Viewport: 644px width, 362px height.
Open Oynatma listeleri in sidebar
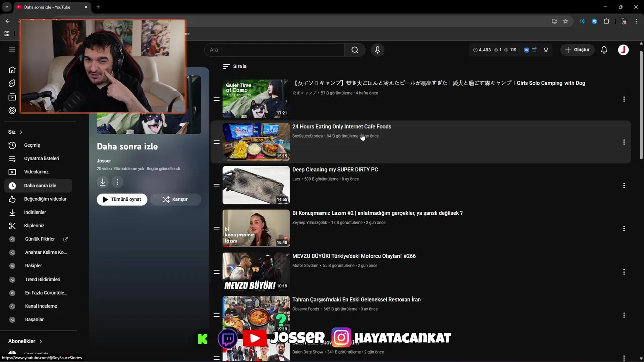(38, 158)
